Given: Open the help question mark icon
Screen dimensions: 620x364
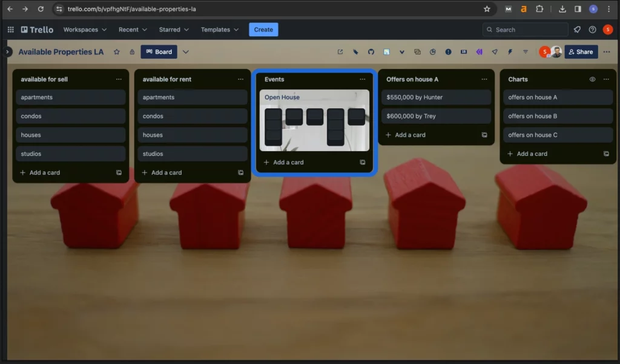Looking at the screenshot, I should point(592,30).
